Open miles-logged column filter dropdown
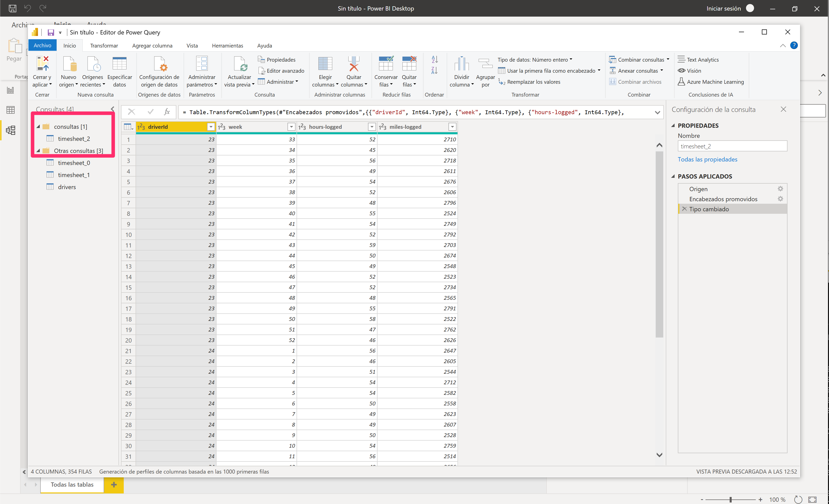829x504 pixels. click(x=452, y=127)
